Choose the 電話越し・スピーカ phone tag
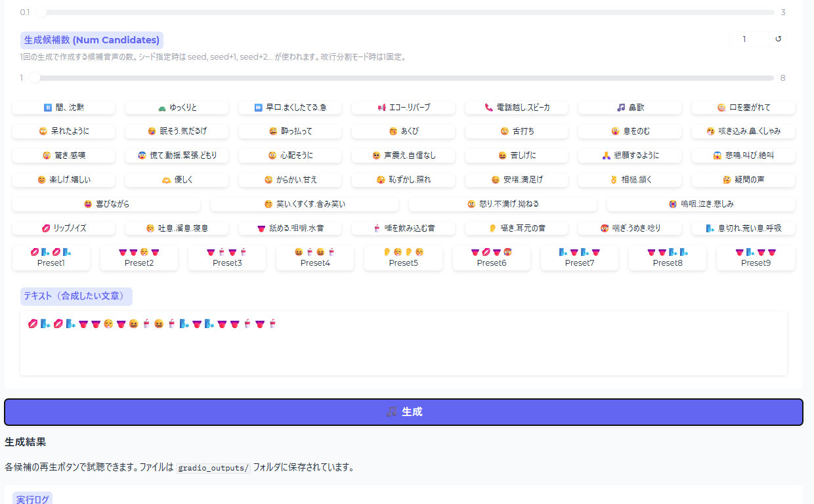The image size is (814, 504). pyautogui.click(x=517, y=108)
